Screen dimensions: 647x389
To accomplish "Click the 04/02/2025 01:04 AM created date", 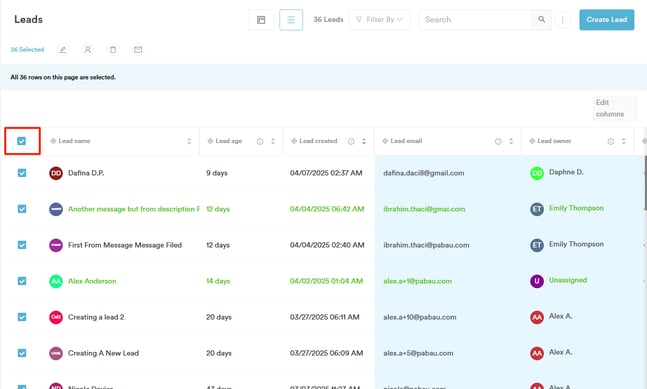I will pos(326,281).
